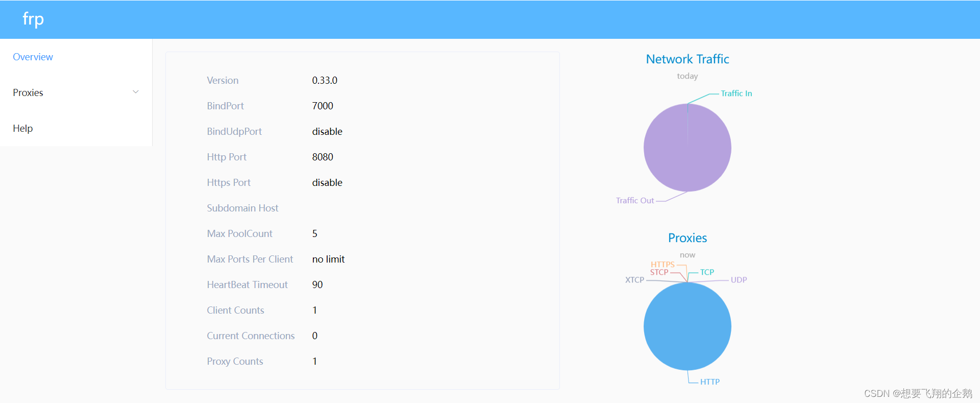Image resolution: width=980 pixels, height=403 pixels.
Task: Click the STCP label on proxies chart
Action: [x=659, y=272]
